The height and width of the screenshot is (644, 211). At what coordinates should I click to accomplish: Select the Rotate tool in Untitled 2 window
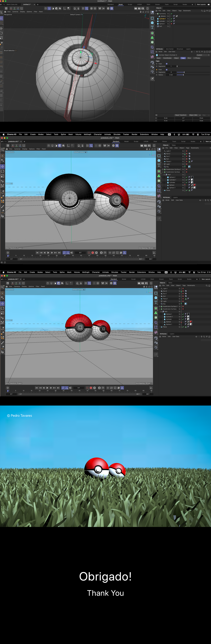click(1, 33)
